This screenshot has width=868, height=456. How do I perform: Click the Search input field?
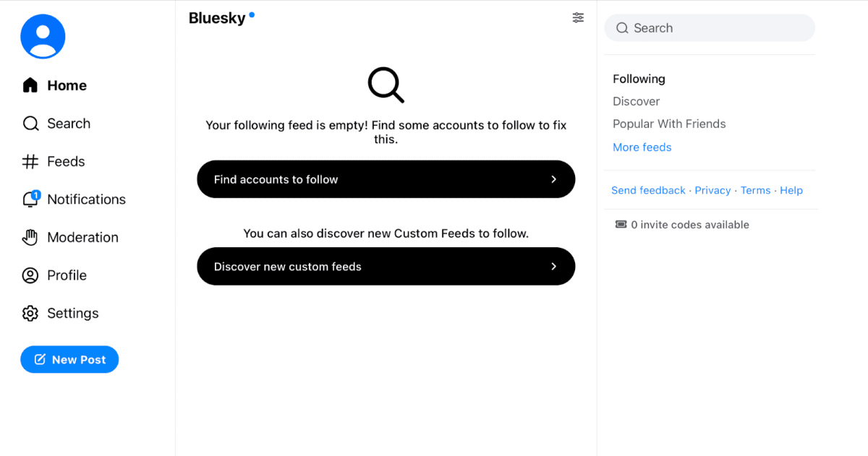716,28
